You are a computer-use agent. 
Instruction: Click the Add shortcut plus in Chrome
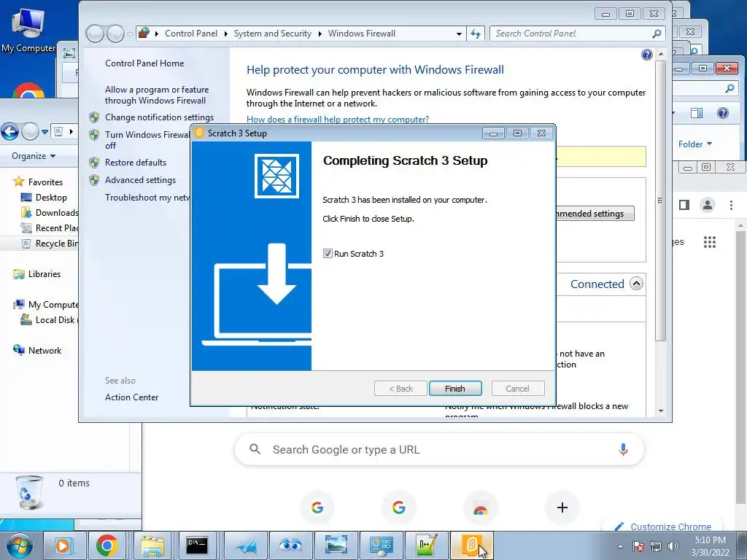562,507
